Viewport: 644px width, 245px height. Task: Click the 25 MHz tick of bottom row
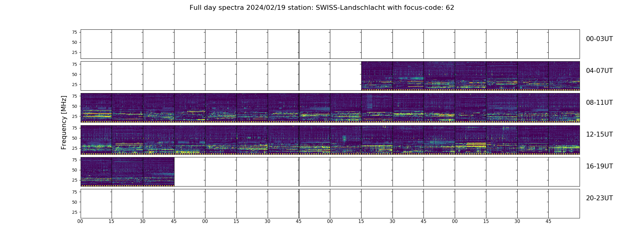[x=75, y=212]
